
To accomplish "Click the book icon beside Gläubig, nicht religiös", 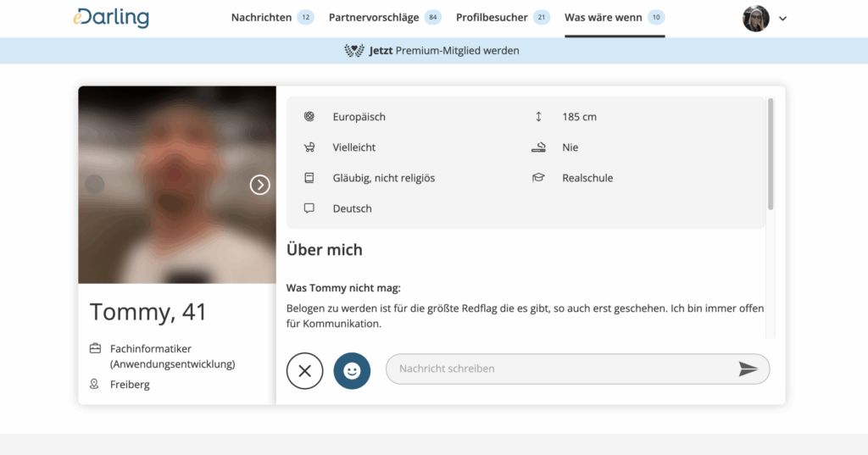I will coord(309,178).
